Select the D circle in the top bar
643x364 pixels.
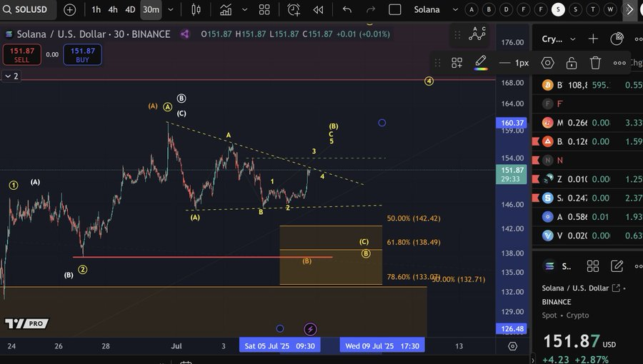point(506,9)
